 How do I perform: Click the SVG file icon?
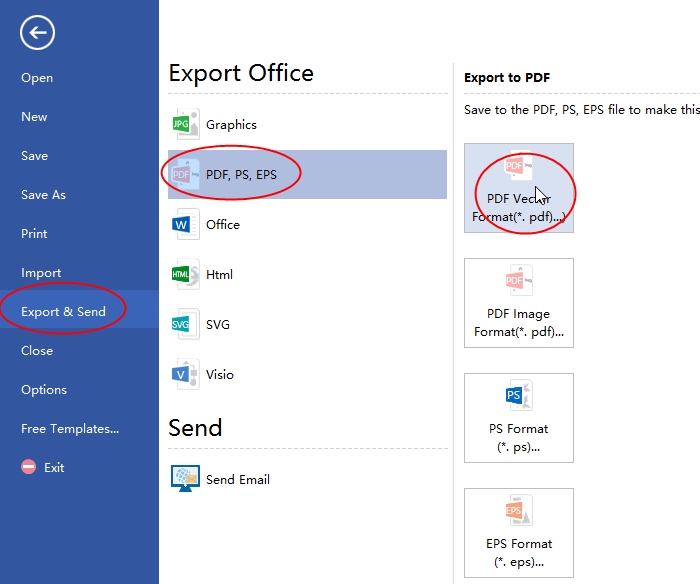pyautogui.click(x=186, y=324)
